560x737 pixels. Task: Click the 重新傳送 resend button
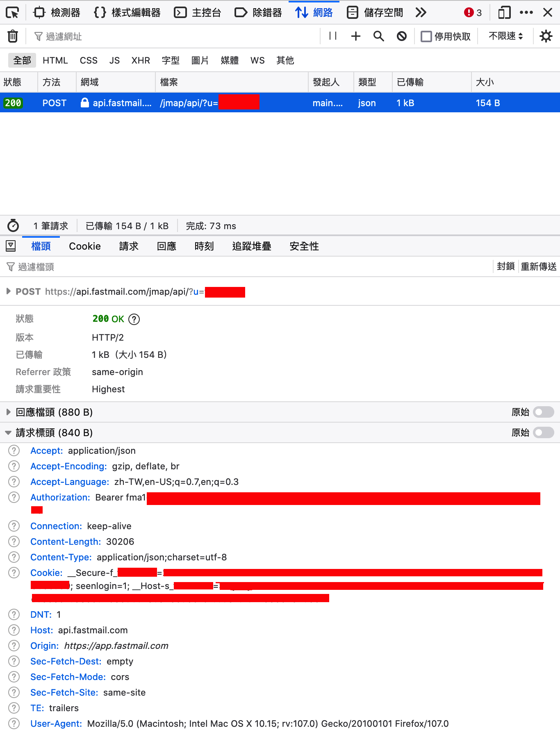(539, 266)
